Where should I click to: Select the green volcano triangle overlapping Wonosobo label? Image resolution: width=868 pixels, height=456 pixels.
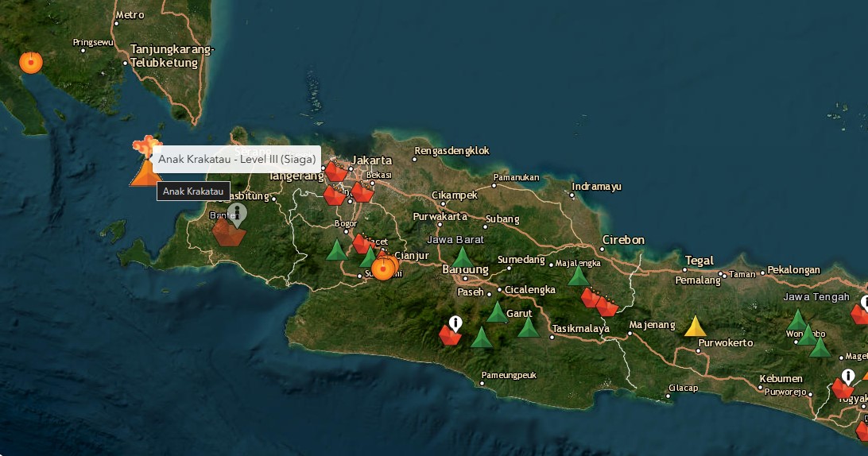(x=807, y=335)
